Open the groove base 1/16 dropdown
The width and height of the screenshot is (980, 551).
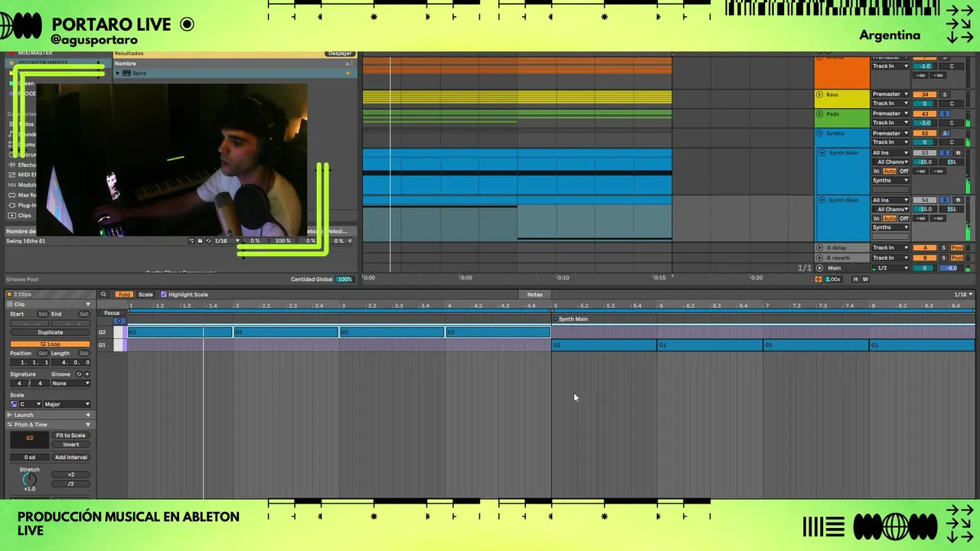click(227, 241)
